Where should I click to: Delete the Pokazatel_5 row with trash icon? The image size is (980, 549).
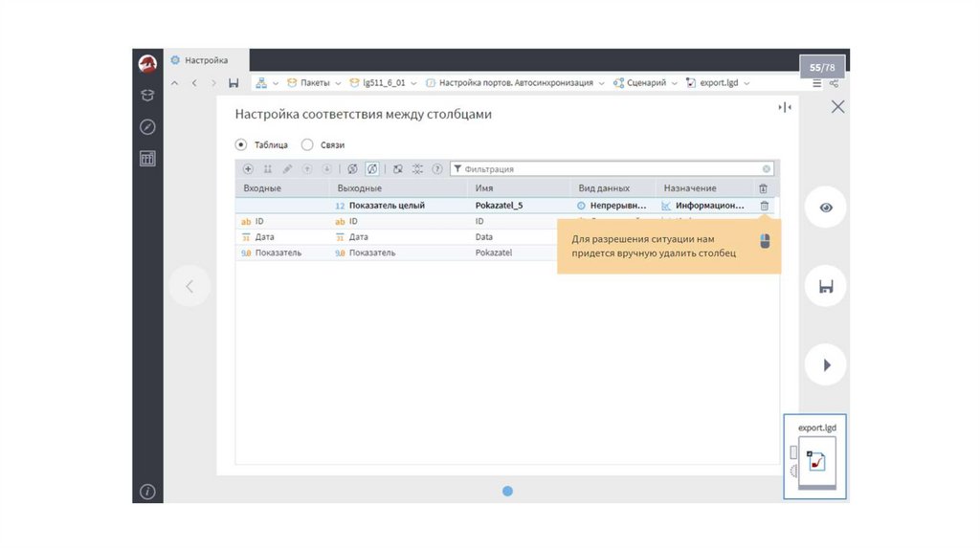point(764,206)
